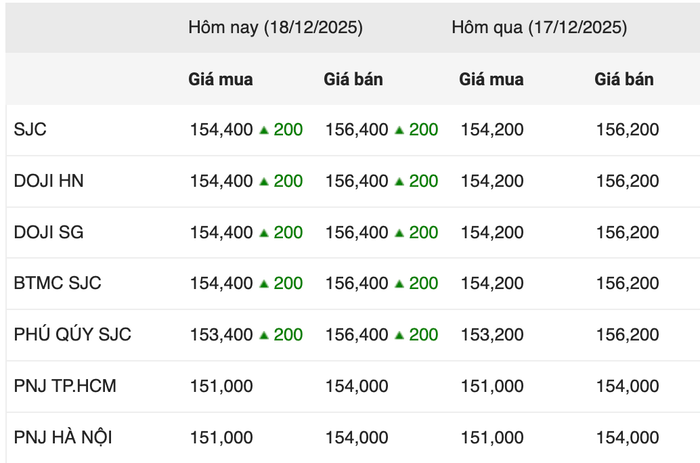Click PHÚ QUÝ SJC buy price up arrow
This screenshot has width=700, height=463.
click(264, 335)
